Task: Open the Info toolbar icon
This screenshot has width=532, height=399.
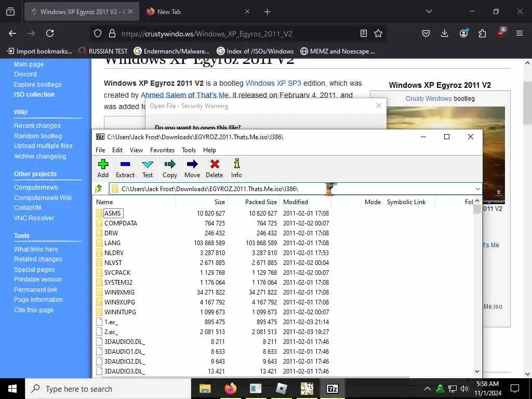Action: pos(236,169)
